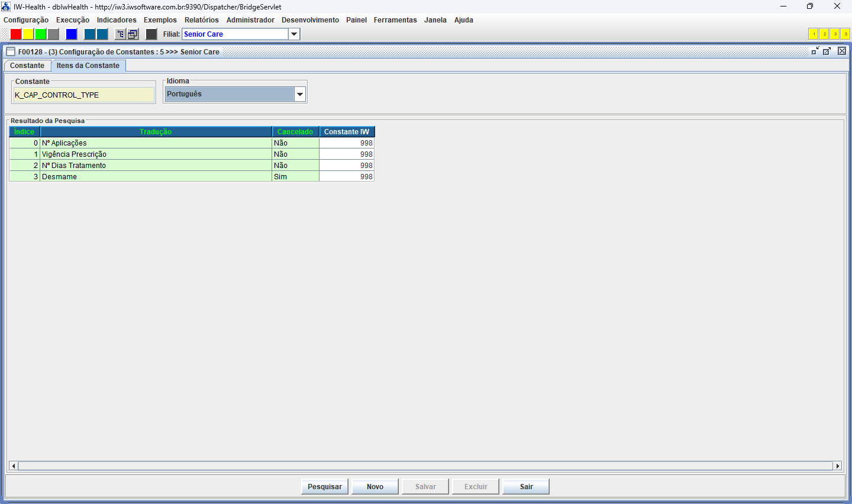Click the tree structure toolbar icon

pos(121,34)
